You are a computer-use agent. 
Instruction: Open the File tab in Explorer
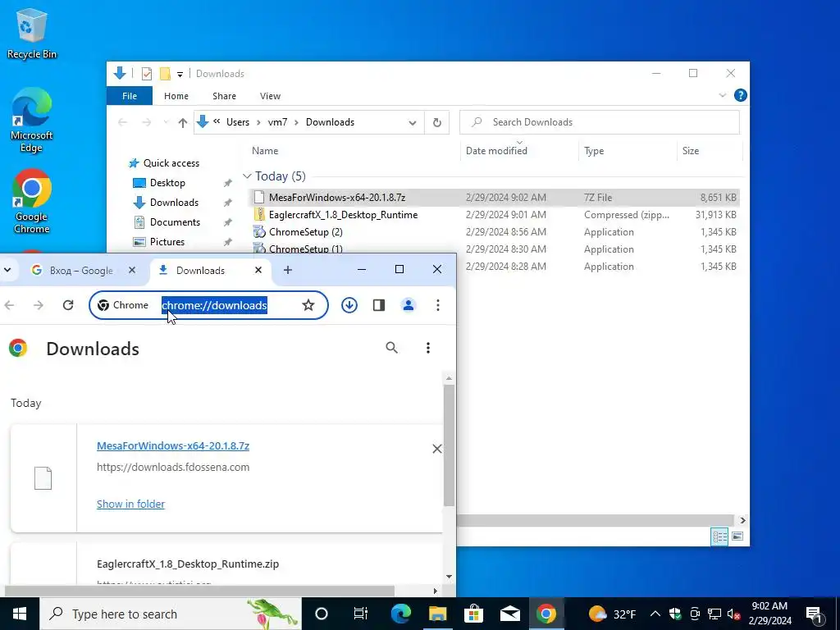click(x=130, y=96)
